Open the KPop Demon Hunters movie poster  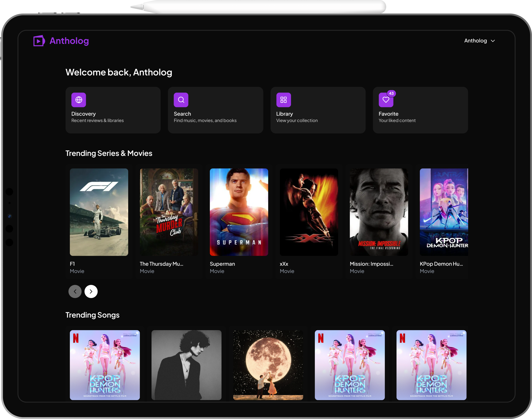pyautogui.click(x=444, y=212)
